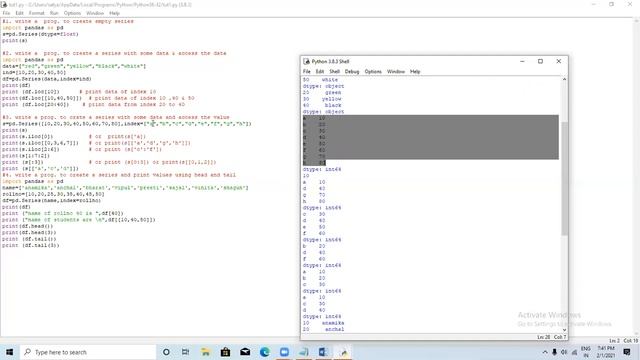640x360 pixels.
Task: Open the Mail app from the taskbar
Action: (245, 352)
